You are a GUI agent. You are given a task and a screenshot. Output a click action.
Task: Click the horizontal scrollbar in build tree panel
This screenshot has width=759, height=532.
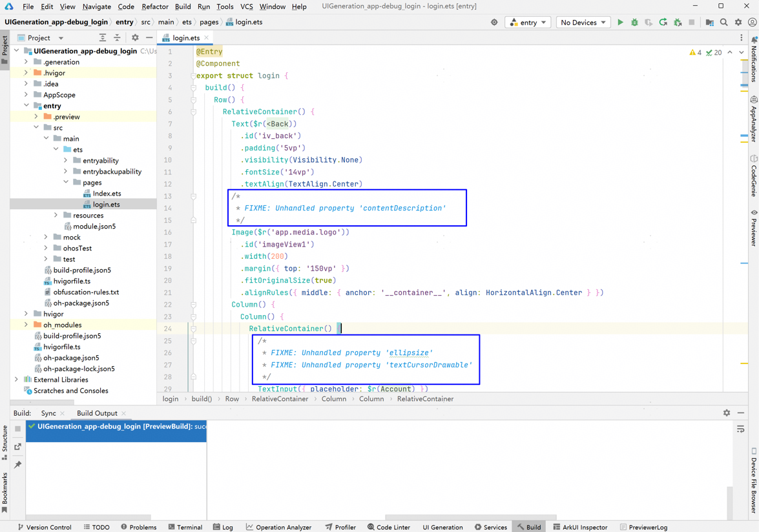pyautogui.click(x=88, y=517)
